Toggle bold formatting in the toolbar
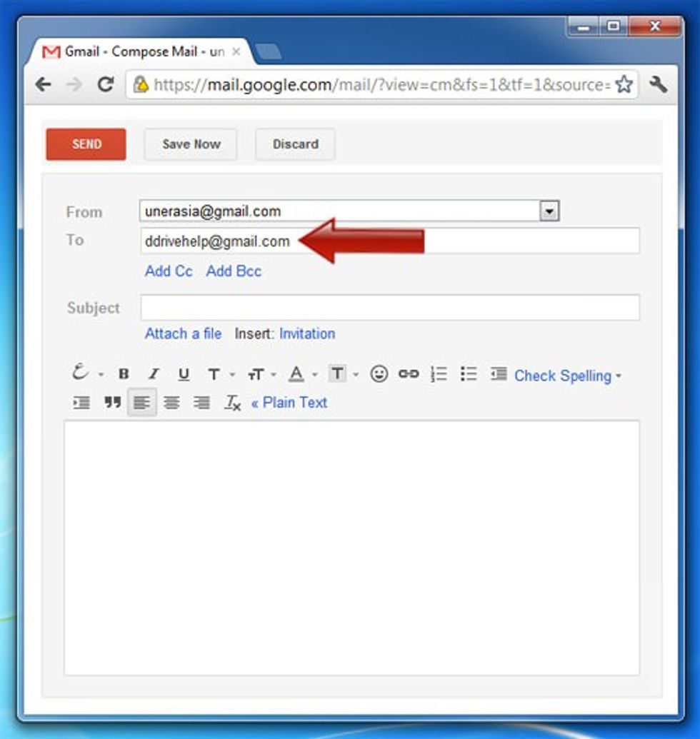Viewport: 700px width, 739px height. 124,374
